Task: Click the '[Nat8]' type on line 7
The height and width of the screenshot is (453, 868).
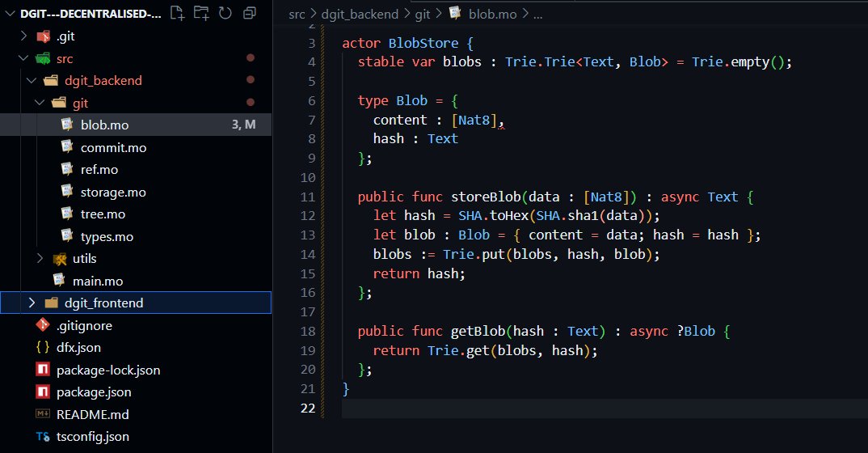Action: point(474,120)
